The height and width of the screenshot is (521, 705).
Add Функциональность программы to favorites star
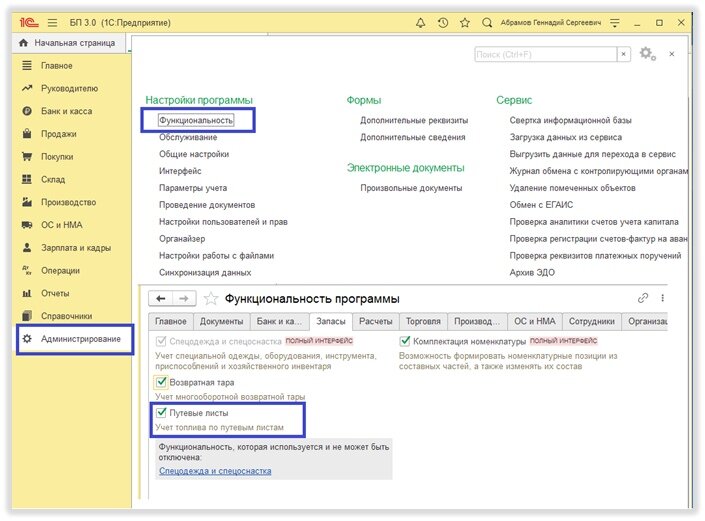pyautogui.click(x=211, y=298)
